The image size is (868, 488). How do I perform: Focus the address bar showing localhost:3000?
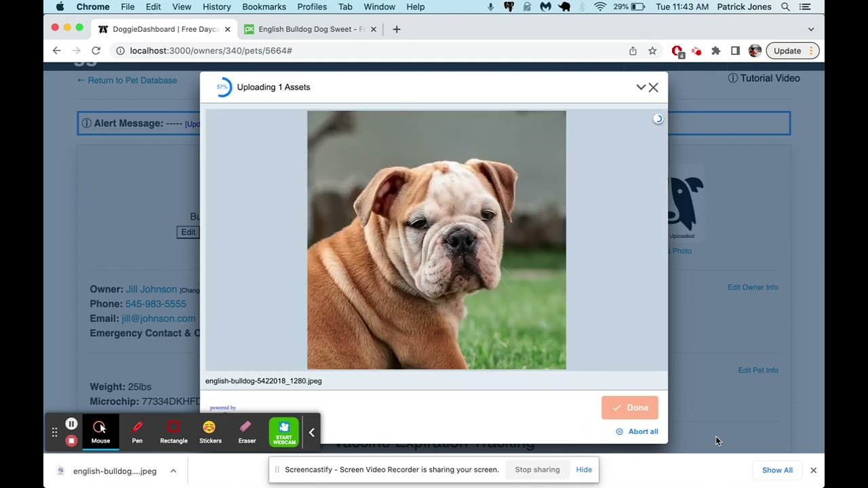coord(370,51)
